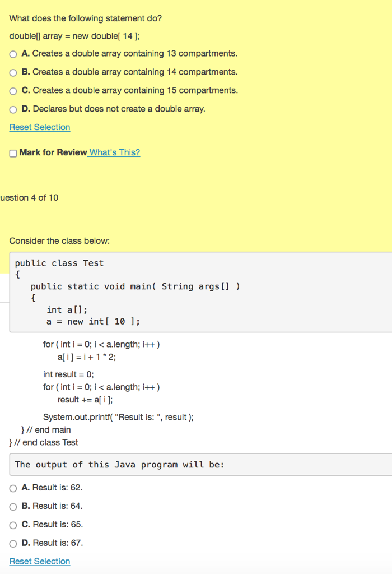The width and height of the screenshot is (392, 574).
Task: Click the 'What does the following statement do?' text
Action: [x=86, y=18]
